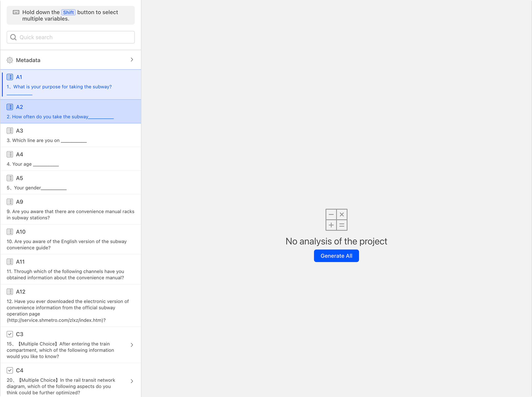Click the A1 variable list icon
The height and width of the screenshot is (397, 532).
click(10, 77)
